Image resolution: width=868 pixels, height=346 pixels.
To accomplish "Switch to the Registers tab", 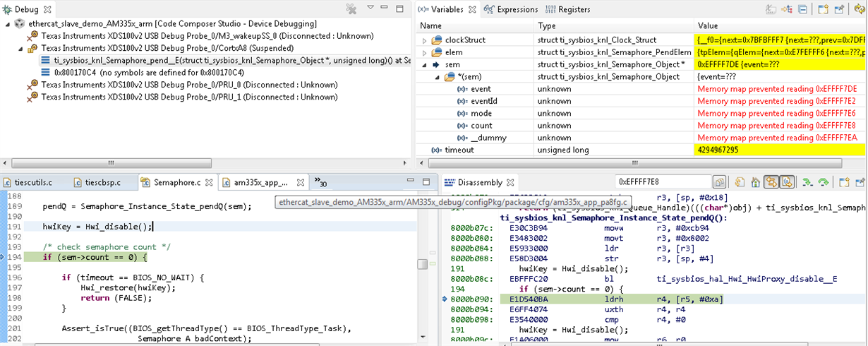I will pyautogui.click(x=567, y=9).
